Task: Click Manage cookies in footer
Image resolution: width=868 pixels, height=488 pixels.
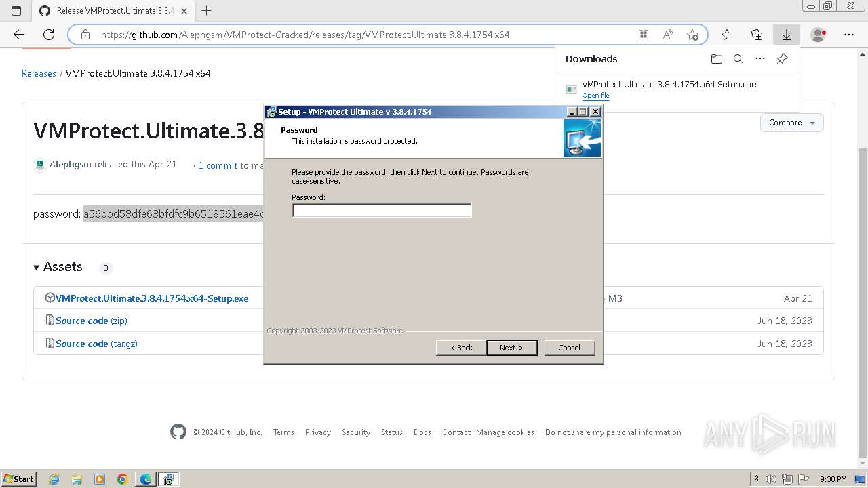Action: coord(505,432)
